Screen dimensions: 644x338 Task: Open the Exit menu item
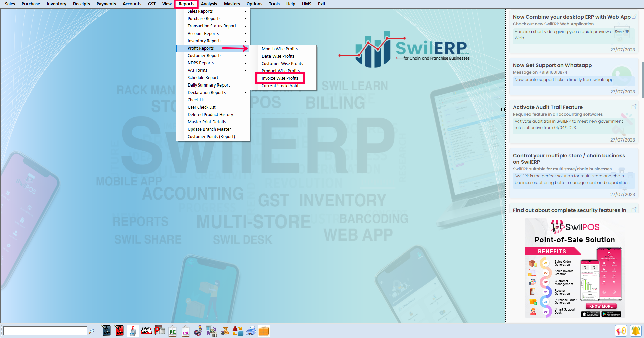pyautogui.click(x=321, y=4)
